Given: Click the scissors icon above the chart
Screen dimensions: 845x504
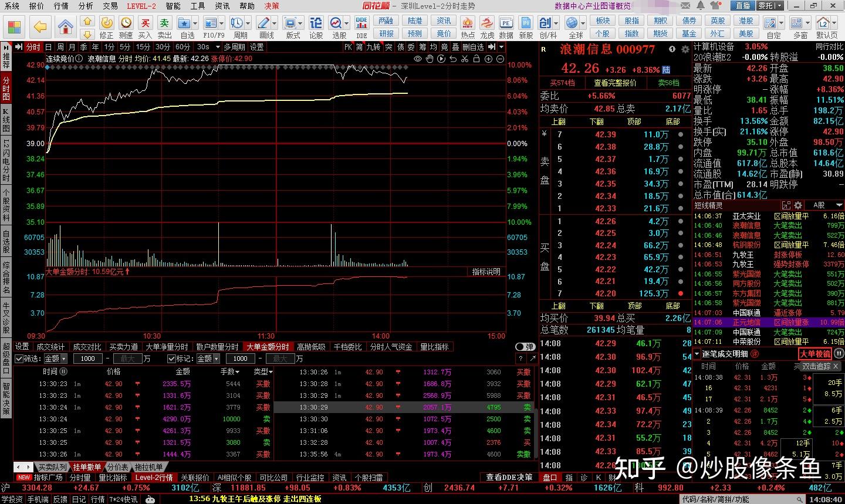Looking at the screenshot, I should click(x=465, y=59).
